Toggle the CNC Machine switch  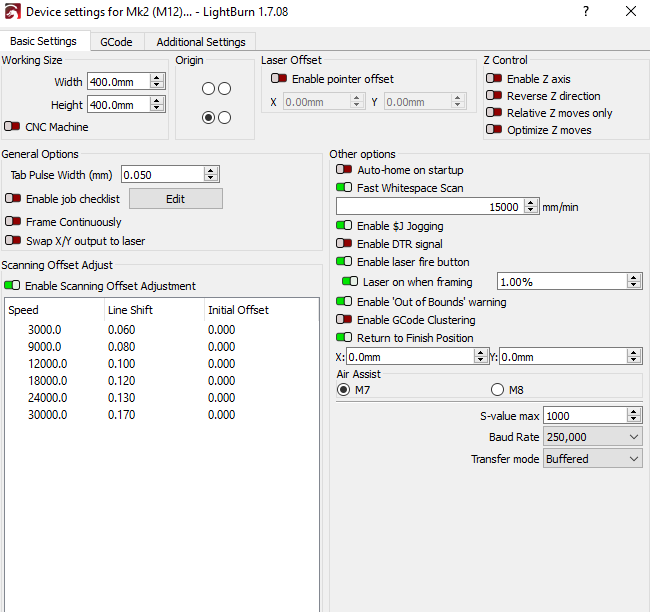click(12, 127)
